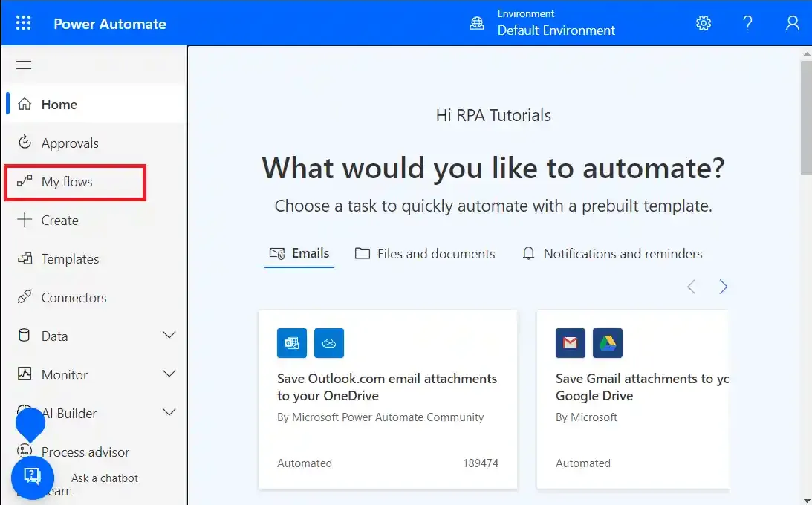The image size is (812, 505).
Task: Click the folder icon beside Files and documents
Action: coord(363,253)
